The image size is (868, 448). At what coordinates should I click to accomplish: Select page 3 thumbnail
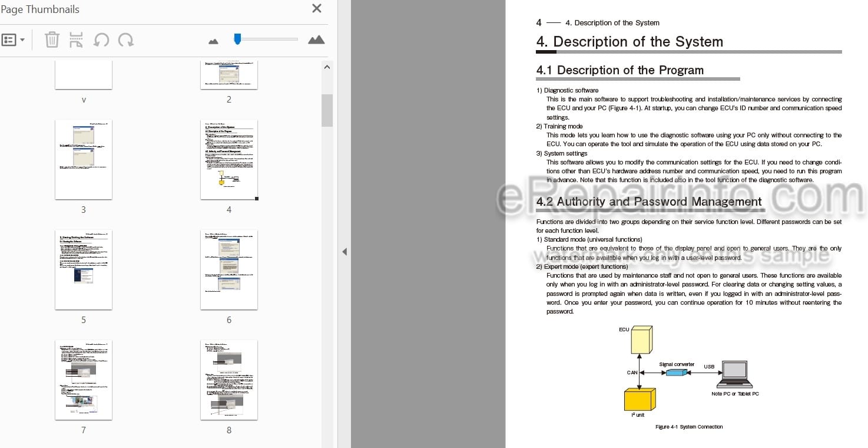coord(84,160)
